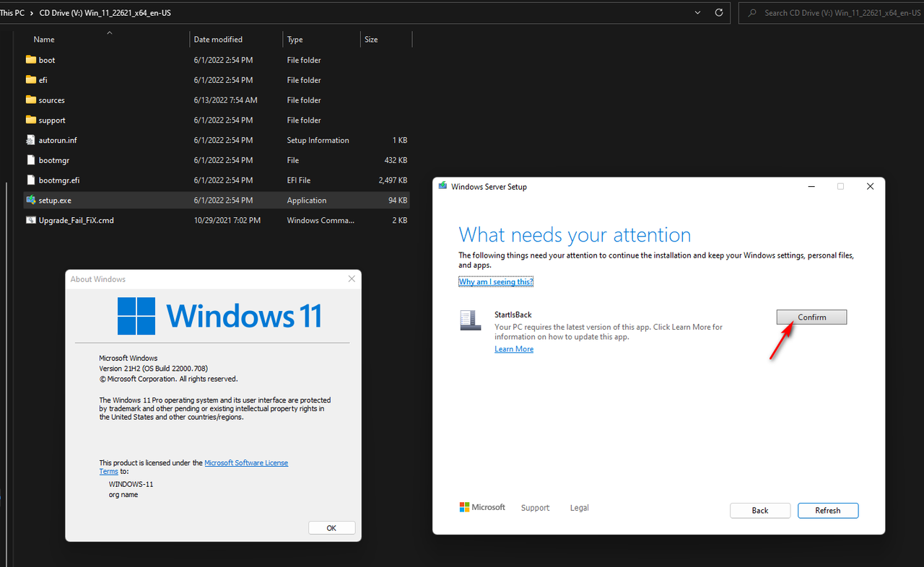Screen dimensions: 924x567
Task: Select the 'support' folder name
Action: point(52,120)
